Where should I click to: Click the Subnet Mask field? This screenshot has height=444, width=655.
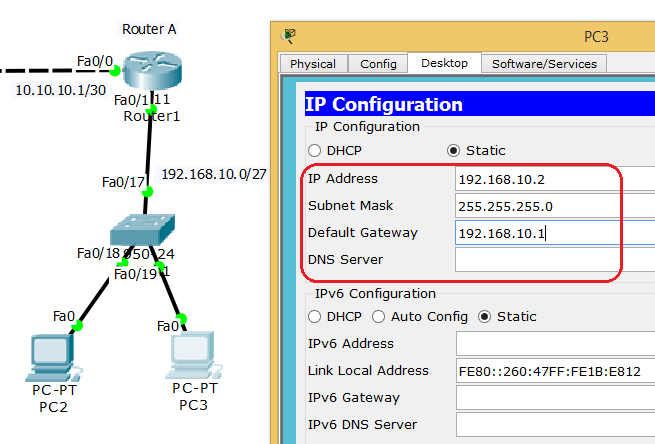pyautogui.click(x=554, y=206)
